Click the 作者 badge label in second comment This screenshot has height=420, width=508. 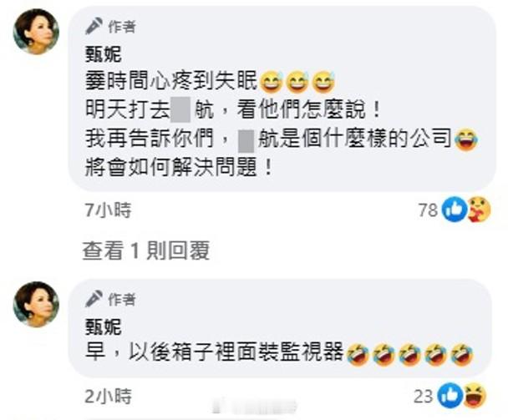point(122,299)
